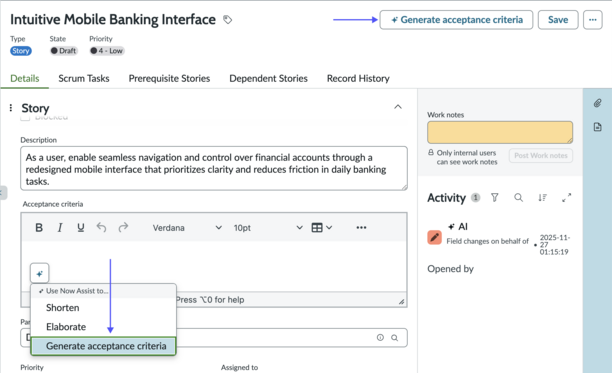This screenshot has height=373, width=612.
Task: Open the document icon in right sidebar
Action: (x=598, y=127)
